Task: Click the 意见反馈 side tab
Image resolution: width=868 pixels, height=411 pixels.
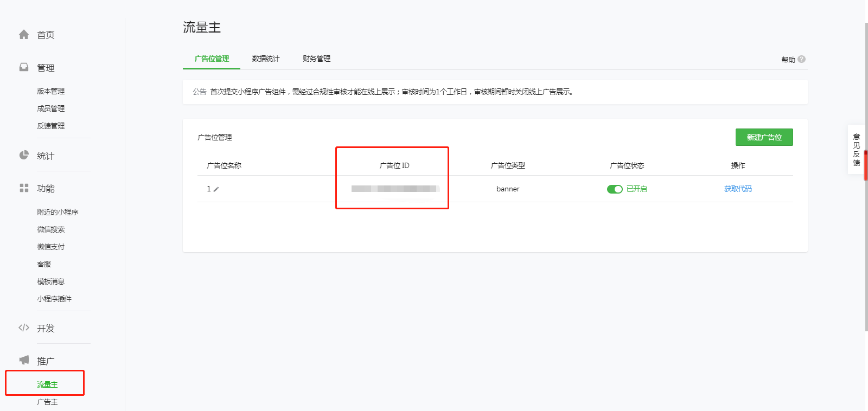Action: click(857, 150)
